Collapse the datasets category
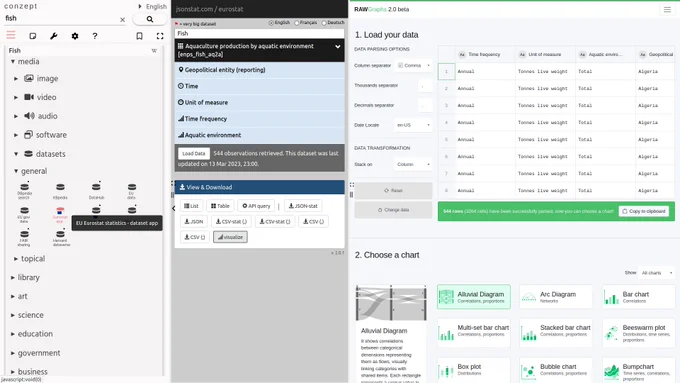The width and height of the screenshot is (680, 383). pyautogui.click(x=16, y=154)
